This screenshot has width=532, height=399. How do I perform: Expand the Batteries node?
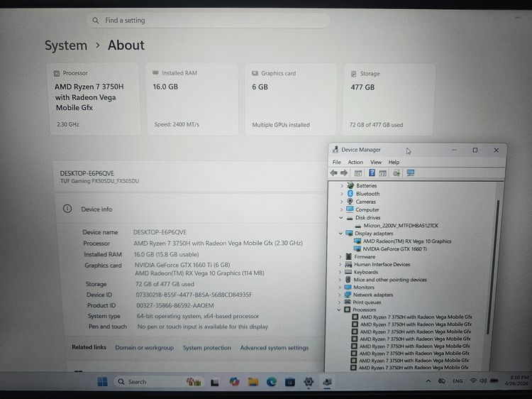tap(342, 185)
